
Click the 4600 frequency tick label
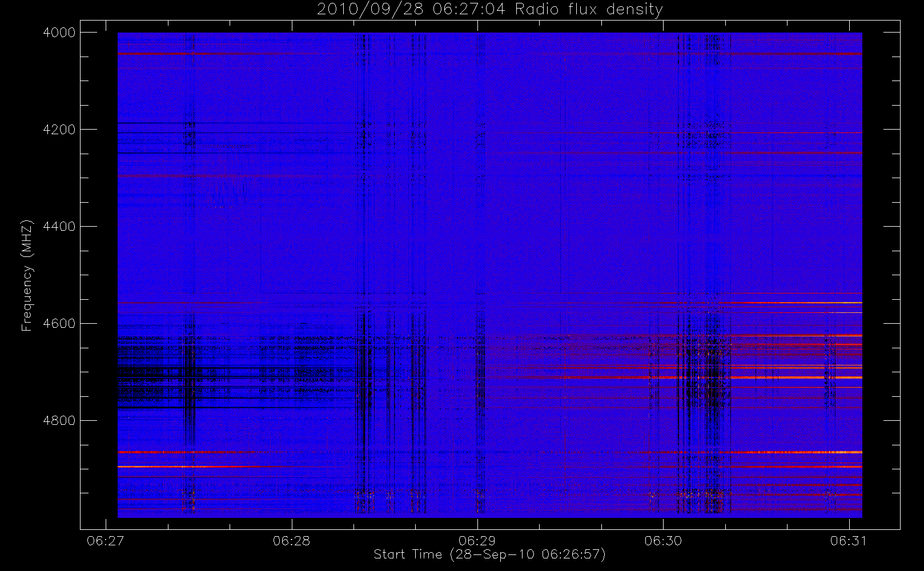59,324
